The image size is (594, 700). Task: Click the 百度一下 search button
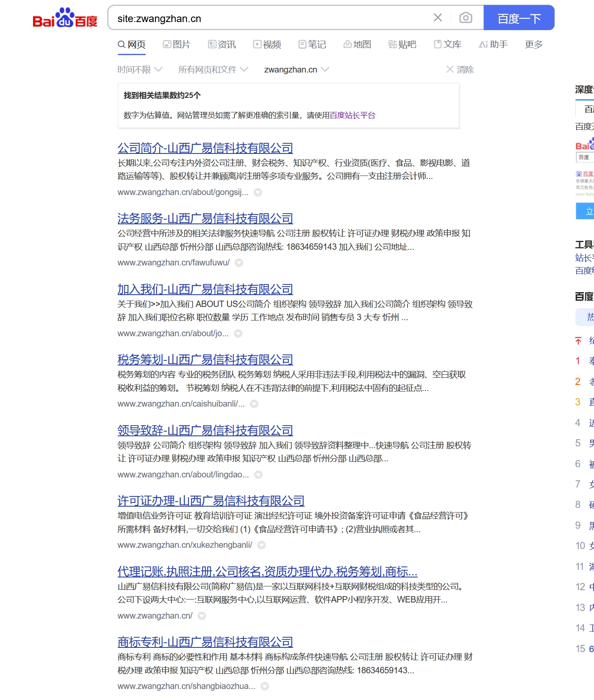click(519, 18)
